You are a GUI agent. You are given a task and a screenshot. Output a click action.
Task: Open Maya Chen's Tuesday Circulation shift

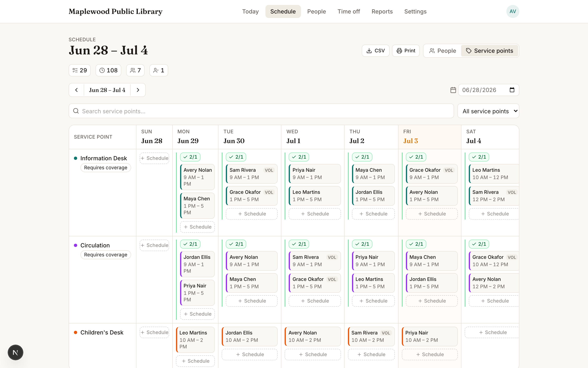(252, 283)
